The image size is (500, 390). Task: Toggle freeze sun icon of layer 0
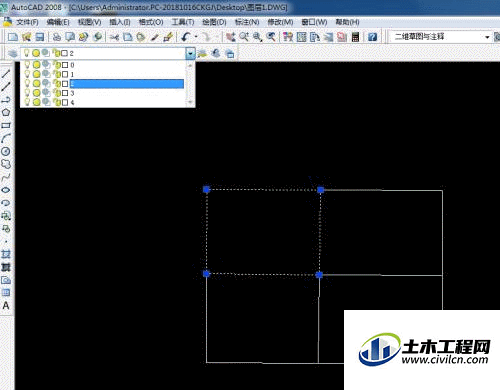(x=36, y=65)
